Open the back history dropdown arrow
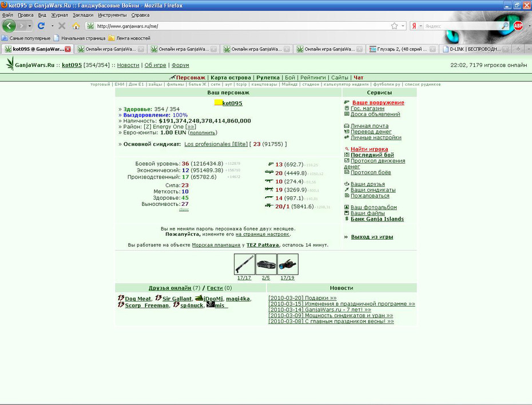Screen dimensions: 532x405 [30, 26]
